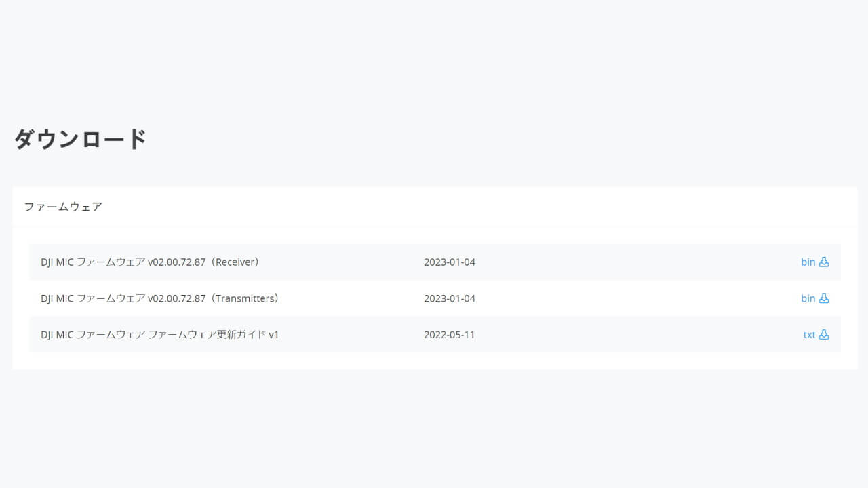Click the download icon beside the txt link
The height and width of the screenshot is (488, 868).
pos(824,335)
